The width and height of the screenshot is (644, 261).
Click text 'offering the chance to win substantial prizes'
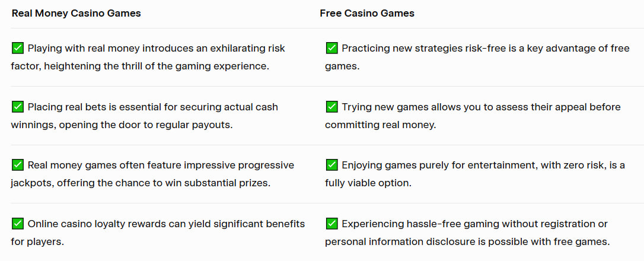coord(164,183)
